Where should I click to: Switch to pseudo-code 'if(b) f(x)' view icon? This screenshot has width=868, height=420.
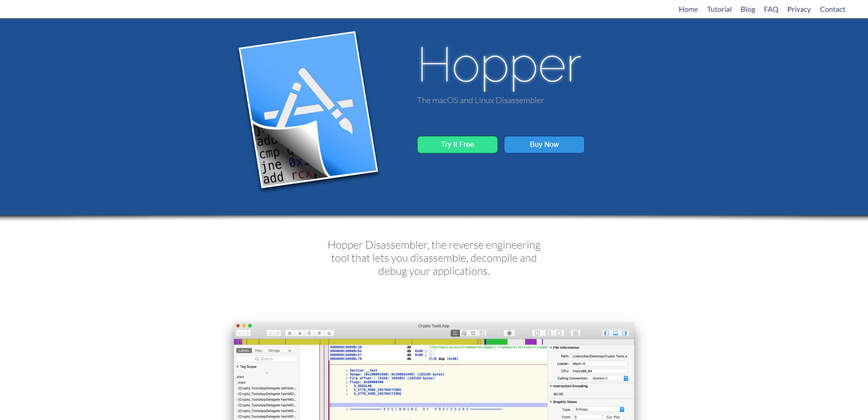(473, 333)
